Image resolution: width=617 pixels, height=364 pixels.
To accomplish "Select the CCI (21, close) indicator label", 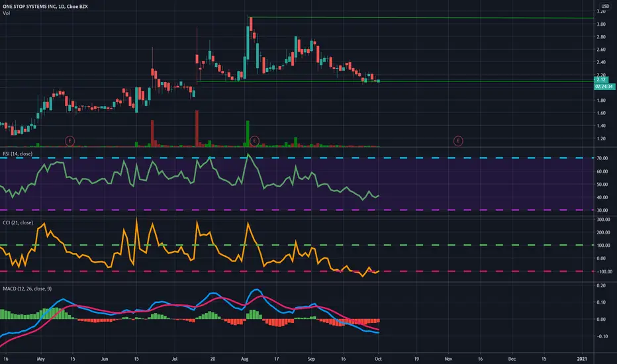I will point(18,223).
